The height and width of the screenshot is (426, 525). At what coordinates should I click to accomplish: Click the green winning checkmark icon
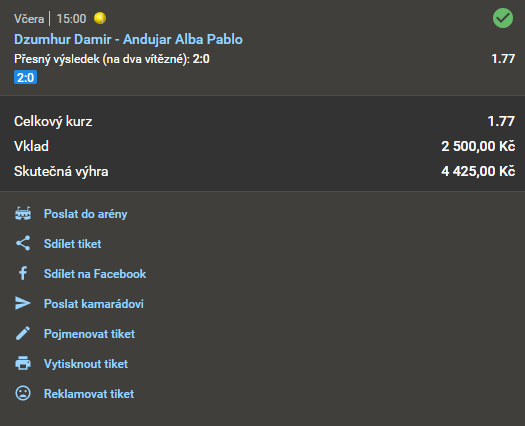point(503,18)
